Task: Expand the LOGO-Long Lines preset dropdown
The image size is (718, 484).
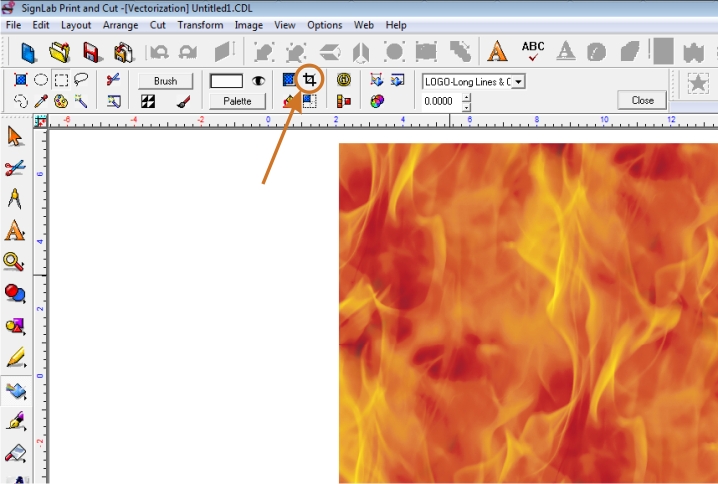Action: pos(518,82)
